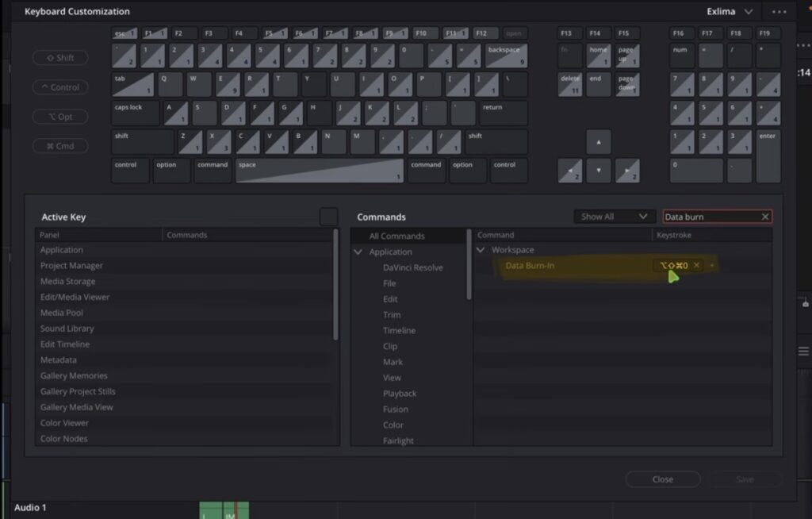Click the Close button
This screenshot has height=519, width=812.
pos(663,479)
